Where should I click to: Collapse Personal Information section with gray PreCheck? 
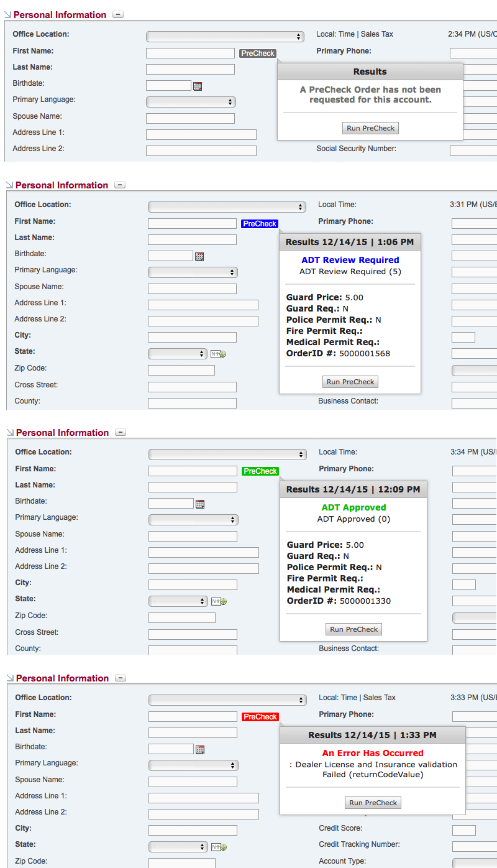[x=118, y=14]
